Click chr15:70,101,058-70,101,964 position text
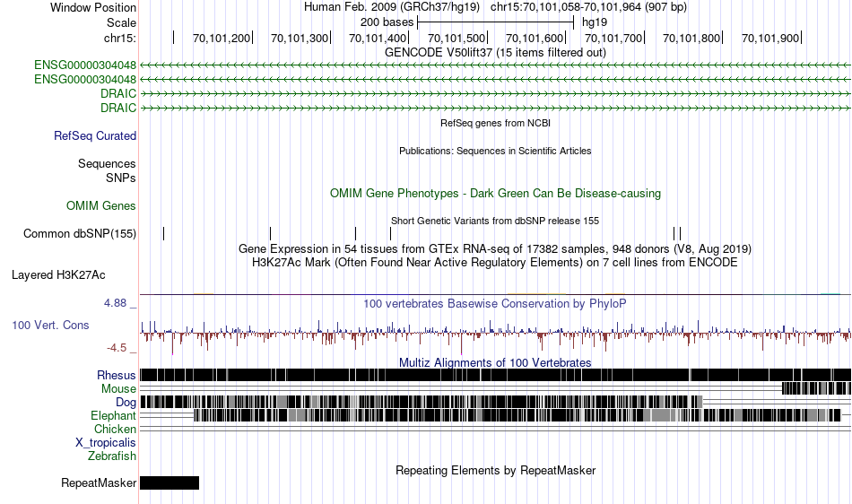852x504 pixels. coord(588,7)
